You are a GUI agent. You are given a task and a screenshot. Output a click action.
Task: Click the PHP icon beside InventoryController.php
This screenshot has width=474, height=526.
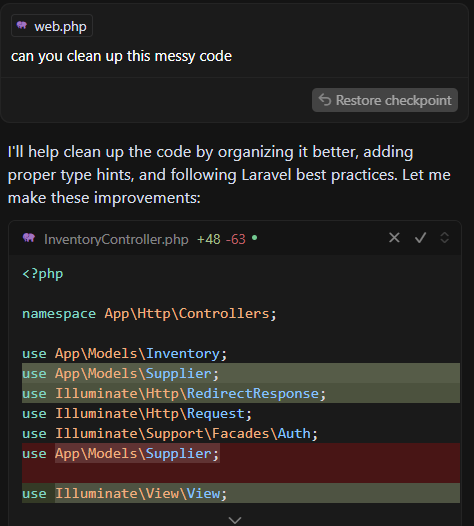(29, 238)
